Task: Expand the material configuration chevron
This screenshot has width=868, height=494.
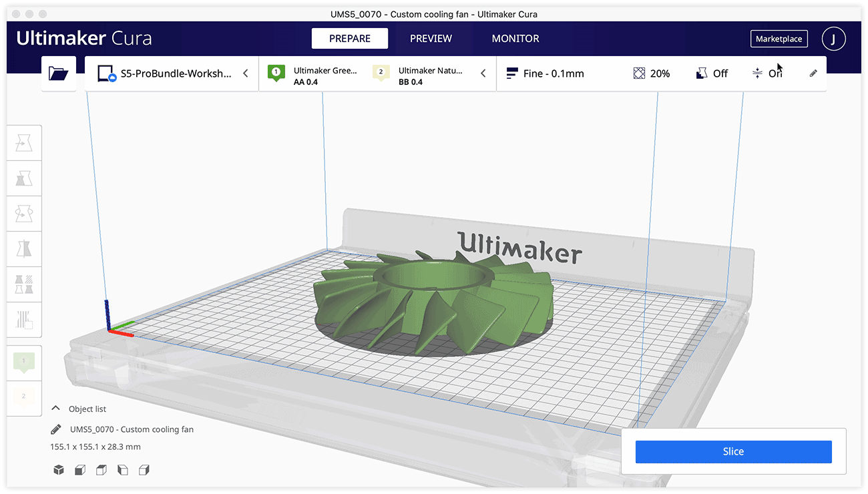Action: (483, 73)
